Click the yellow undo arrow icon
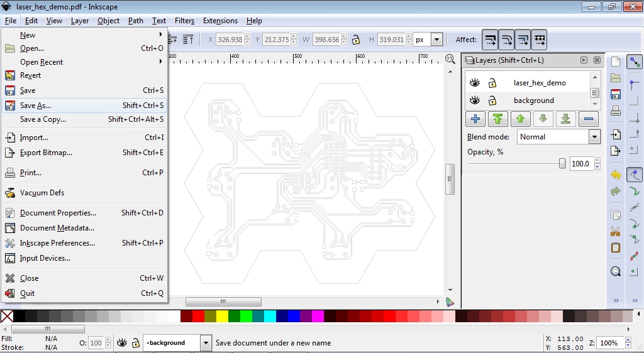Viewport: 644px width, 353px height. (615, 175)
